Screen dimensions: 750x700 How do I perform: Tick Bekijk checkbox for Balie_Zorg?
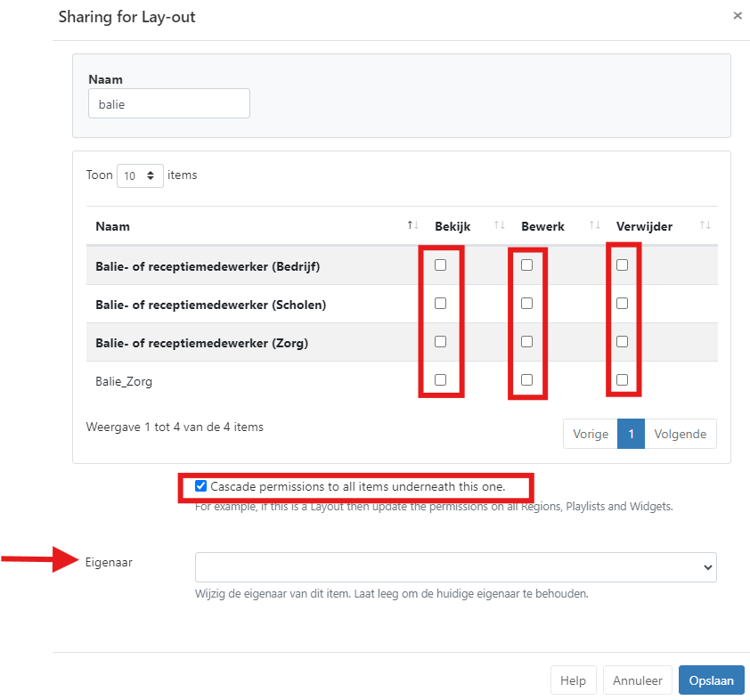[x=440, y=380]
